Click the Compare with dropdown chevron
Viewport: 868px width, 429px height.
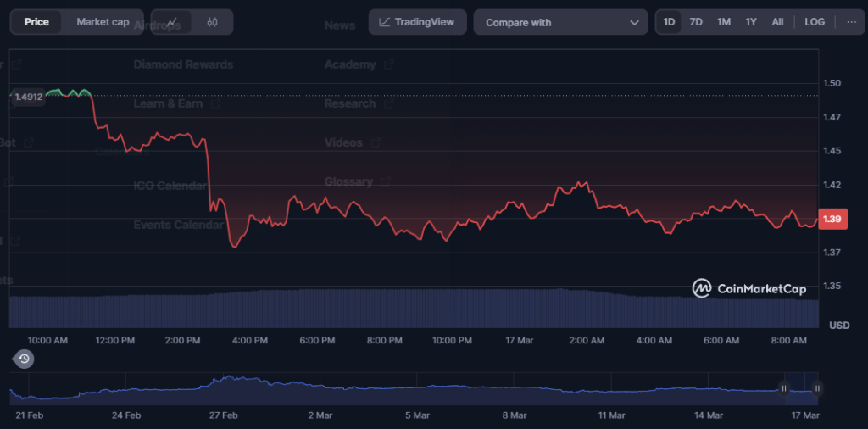634,23
